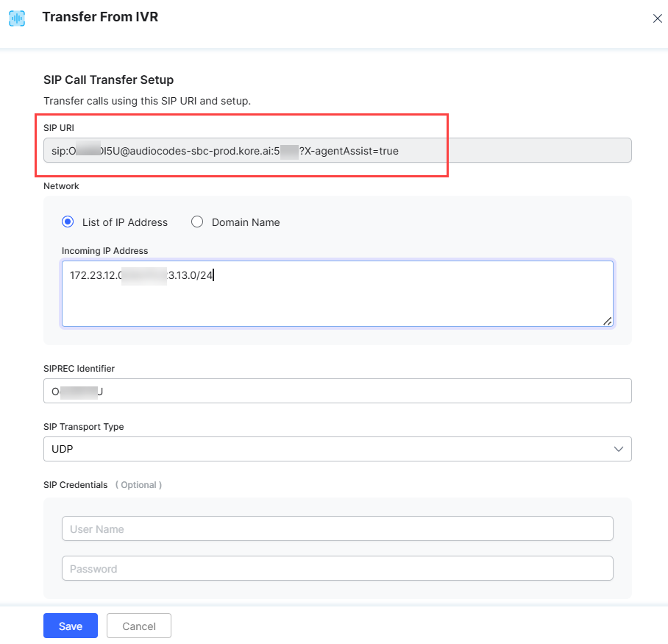The height and width of the screenshot is (644, 668).
Task: Click the chevron arrow beside UDP
Action: 618,449
